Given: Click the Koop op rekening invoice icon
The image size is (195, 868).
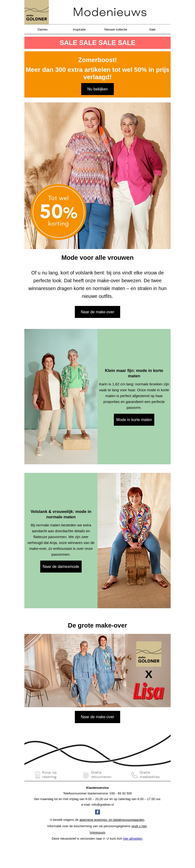Looking at the screenshot, I should click(x=38, y=775).
